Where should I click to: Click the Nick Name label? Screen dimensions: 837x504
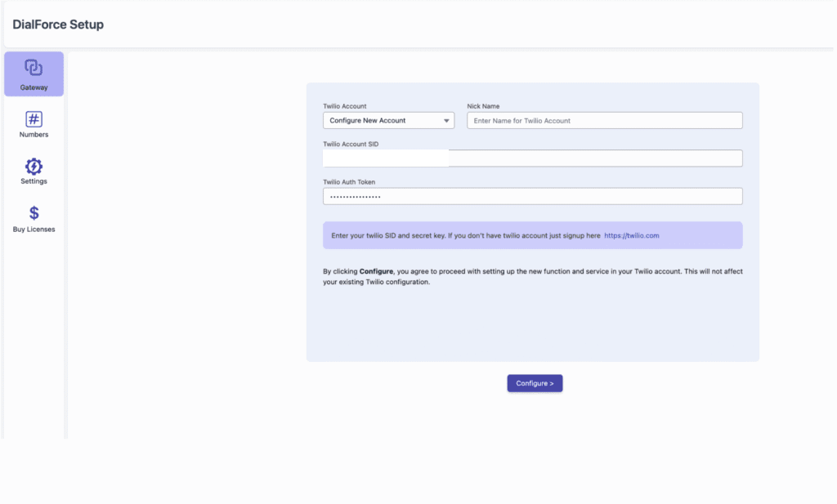(x=483, y=106)
